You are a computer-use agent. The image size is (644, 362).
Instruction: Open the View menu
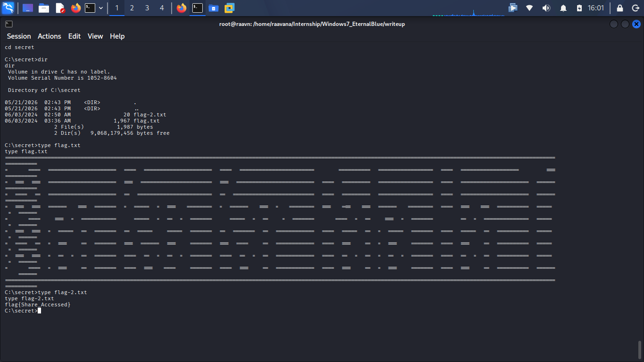[x=95, y=36]
